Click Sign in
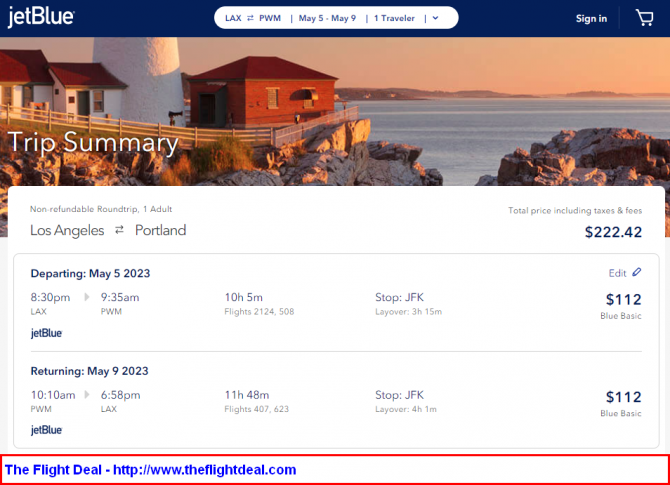 tap(591, 18)
